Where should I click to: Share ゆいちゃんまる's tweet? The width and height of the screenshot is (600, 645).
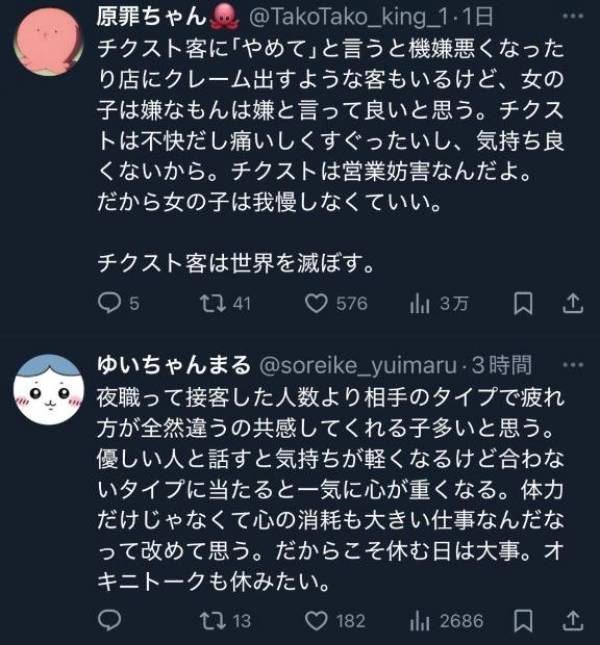click(x=572, y=621)
